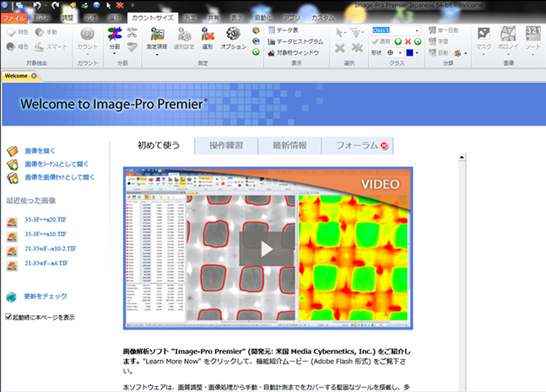Click the Open image (画像を開く) link

point(40,151)
